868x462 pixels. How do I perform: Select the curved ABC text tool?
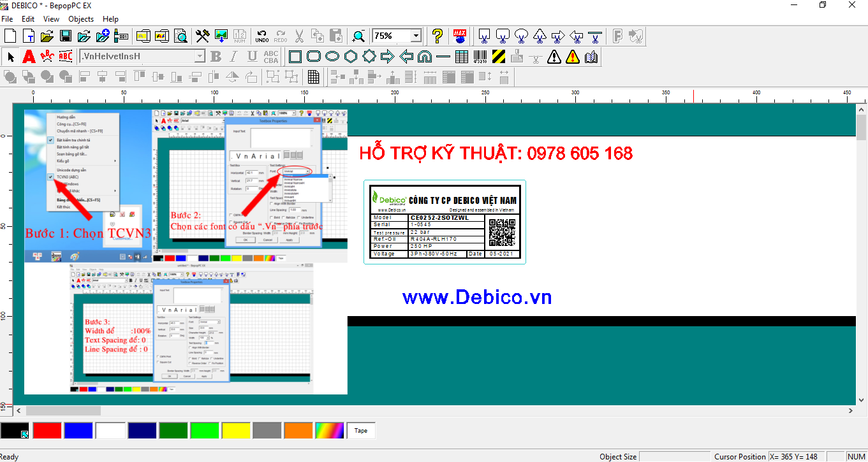point(47,57)
